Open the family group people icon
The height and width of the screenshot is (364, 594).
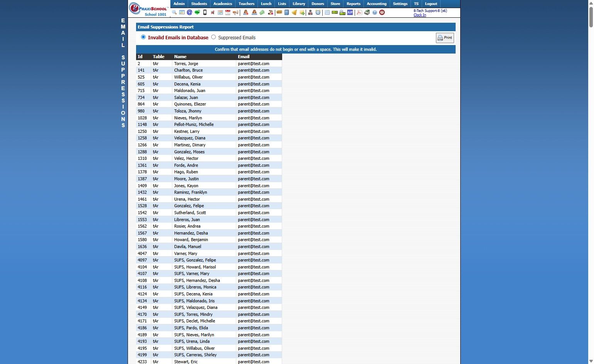(x=270, y=12)
